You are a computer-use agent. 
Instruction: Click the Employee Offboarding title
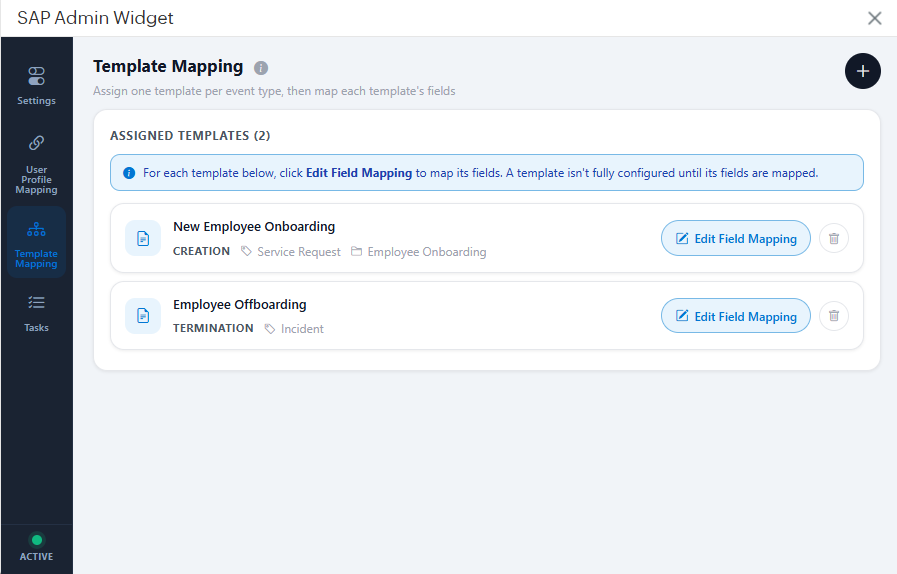pos(240,304)
